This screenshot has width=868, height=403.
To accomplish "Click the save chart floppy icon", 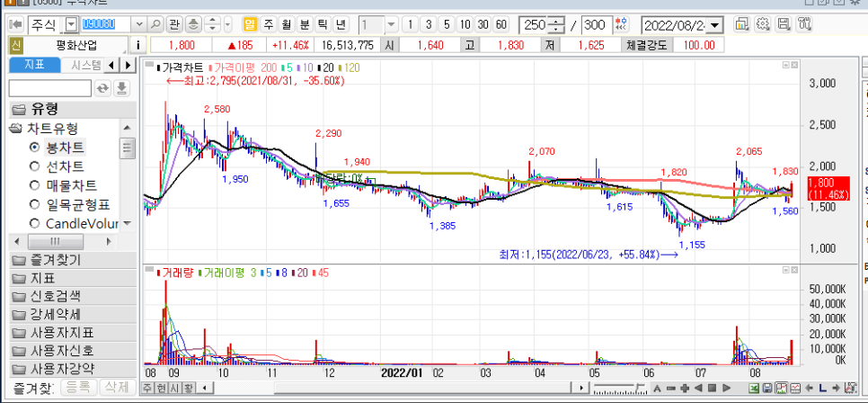I will tap(784, 24).
